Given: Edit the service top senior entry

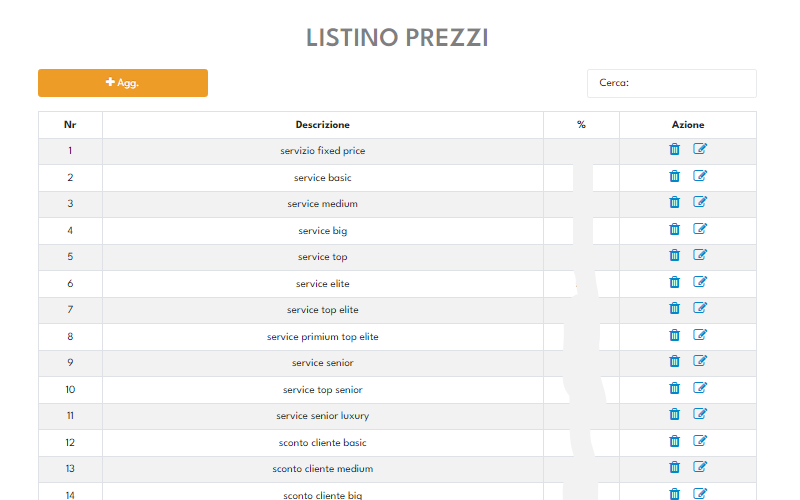Looking at the screenshot, I should (699, 388).
